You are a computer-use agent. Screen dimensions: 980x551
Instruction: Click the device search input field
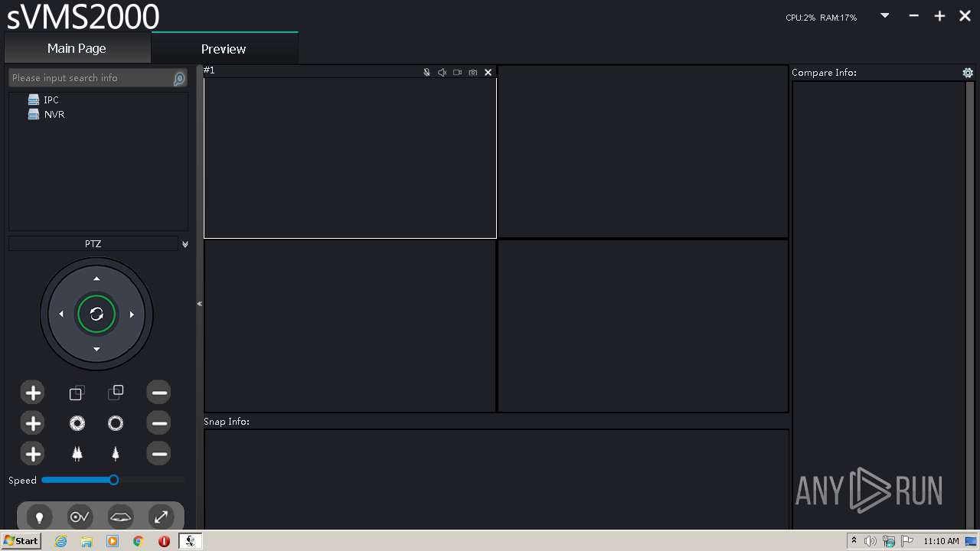90,78
